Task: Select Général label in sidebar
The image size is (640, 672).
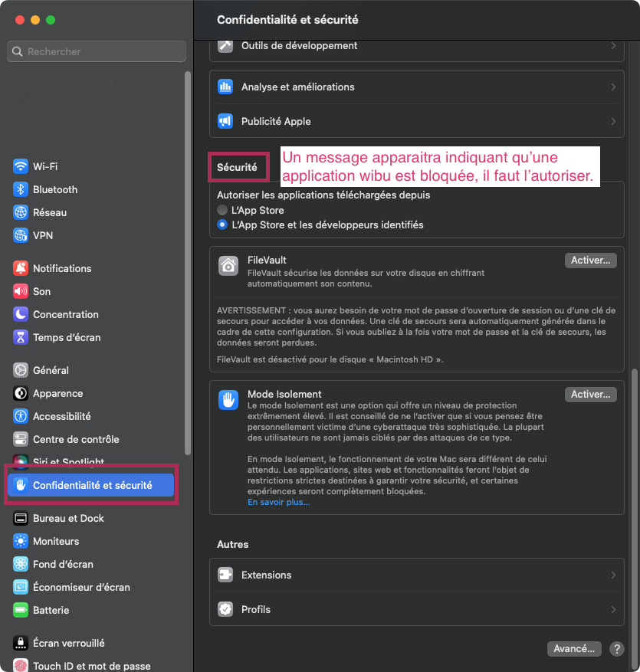Action: click(x=51, y=370)
